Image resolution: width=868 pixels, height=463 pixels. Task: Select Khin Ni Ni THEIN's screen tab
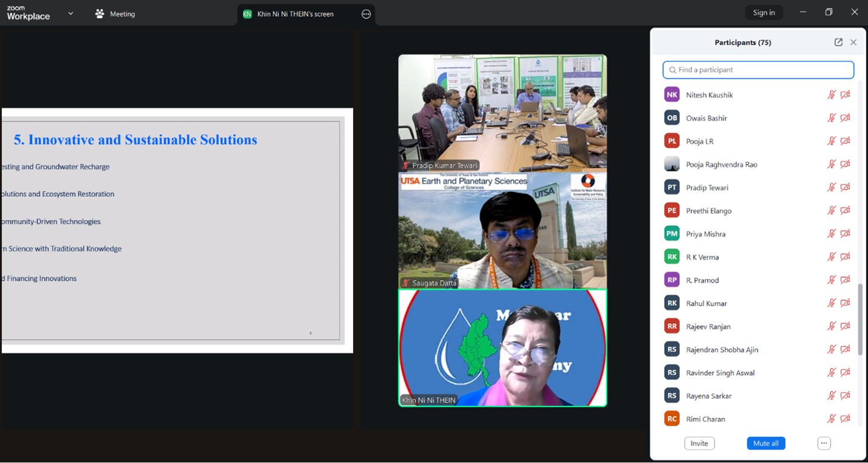tap(295, 14)
